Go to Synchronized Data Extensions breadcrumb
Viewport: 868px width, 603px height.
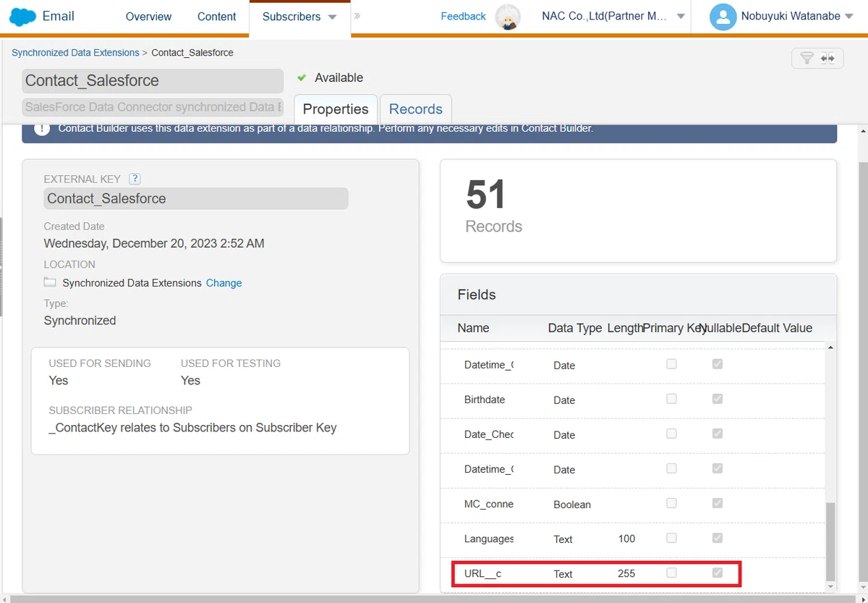(x=75, y=53)
